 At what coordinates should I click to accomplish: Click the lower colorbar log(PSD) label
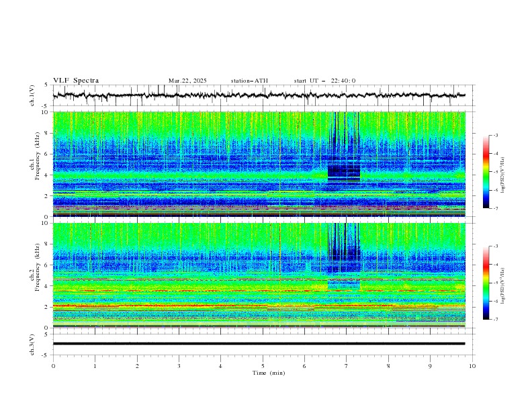tap(502, 286)
